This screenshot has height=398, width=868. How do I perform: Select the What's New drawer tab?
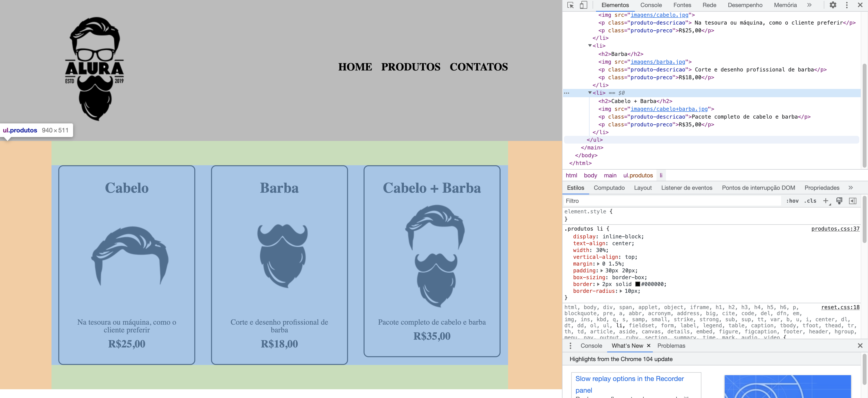[627, 346]
